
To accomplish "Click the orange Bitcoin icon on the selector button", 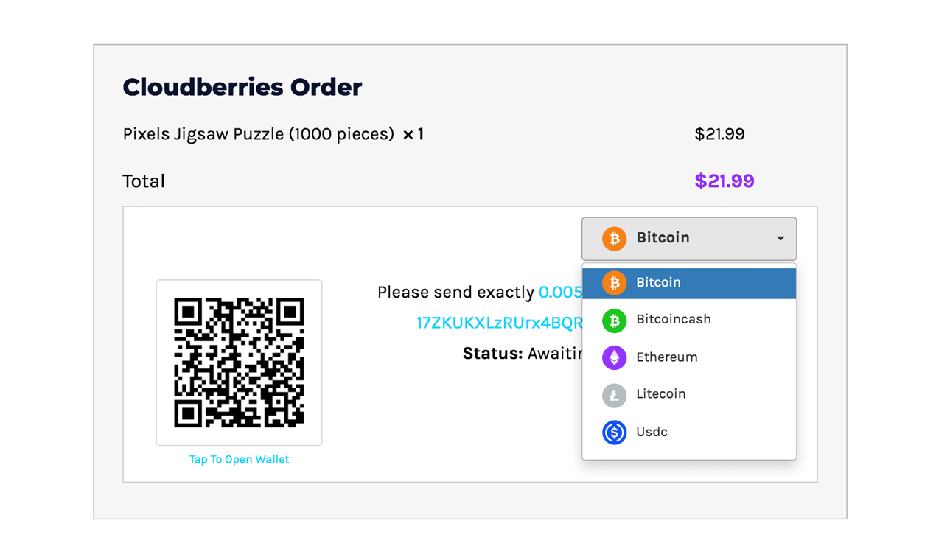I will click(x=612, y=238).
